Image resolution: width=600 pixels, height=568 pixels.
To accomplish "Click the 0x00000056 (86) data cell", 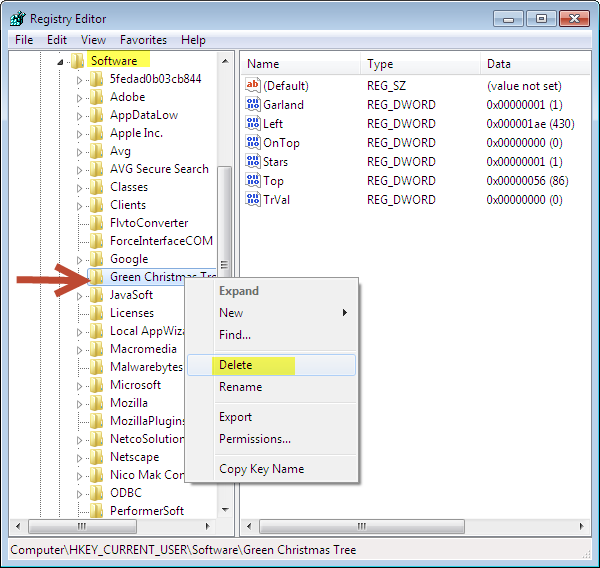I will coord(527,181).
